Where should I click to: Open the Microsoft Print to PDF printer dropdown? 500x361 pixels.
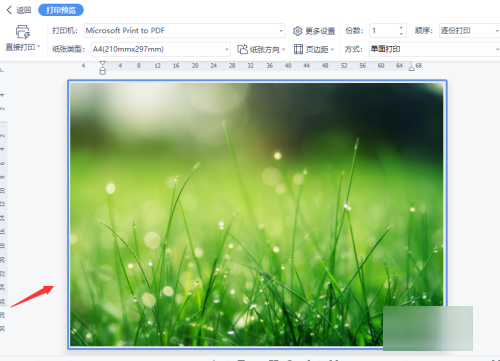pos(184,31)
